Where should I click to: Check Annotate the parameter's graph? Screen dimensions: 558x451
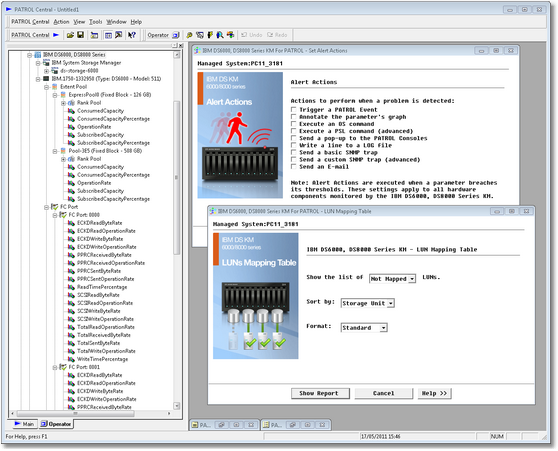pos(293,116)
